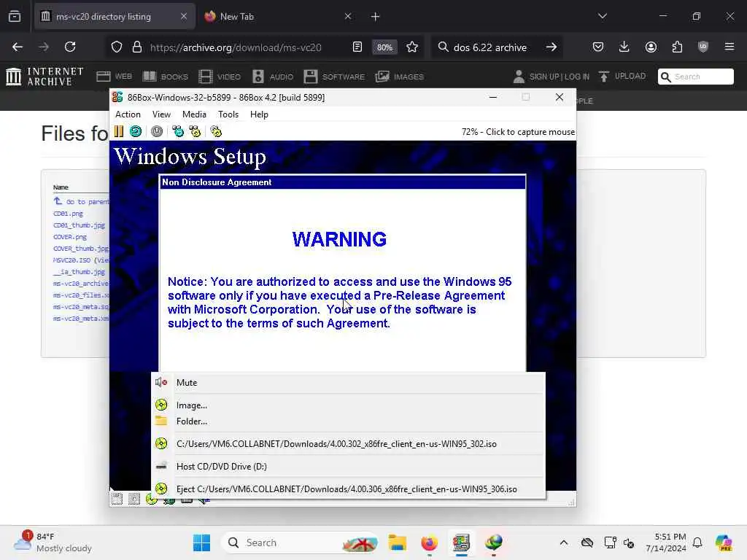The height and width of the screenshot is (560, 747).
Task: Choose Folder... in CD-ROM popup menu
Action: coord(348,421)
